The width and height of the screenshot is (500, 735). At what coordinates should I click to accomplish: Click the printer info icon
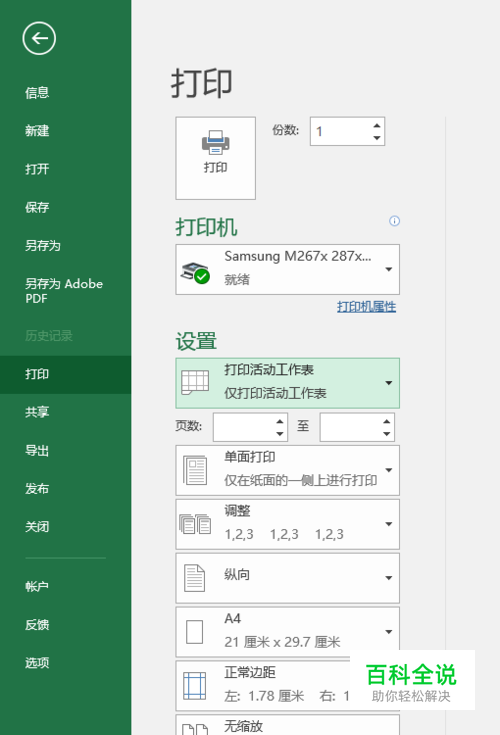coord(395,221)
